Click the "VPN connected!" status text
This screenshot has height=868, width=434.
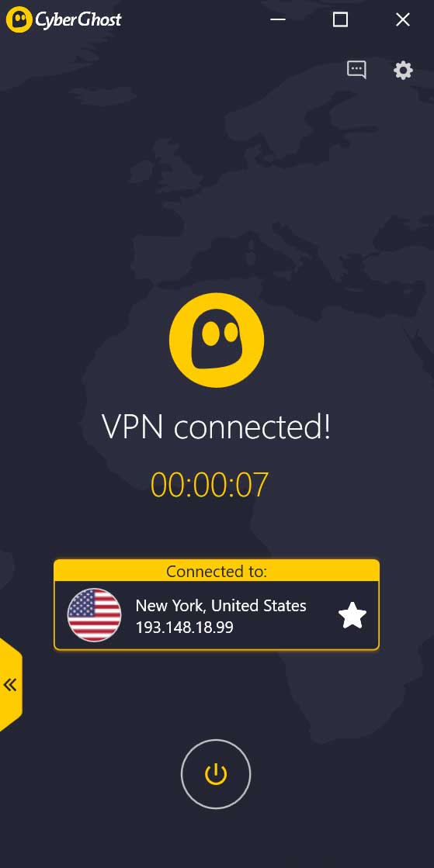pyautogui.click(x=216, y=427)
